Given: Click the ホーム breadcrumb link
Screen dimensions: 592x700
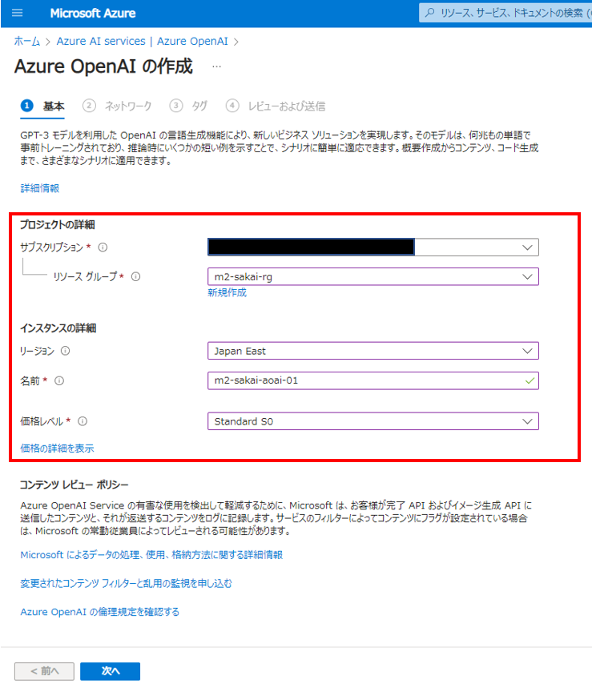Looking at the screenshot, I should (26, 42).
